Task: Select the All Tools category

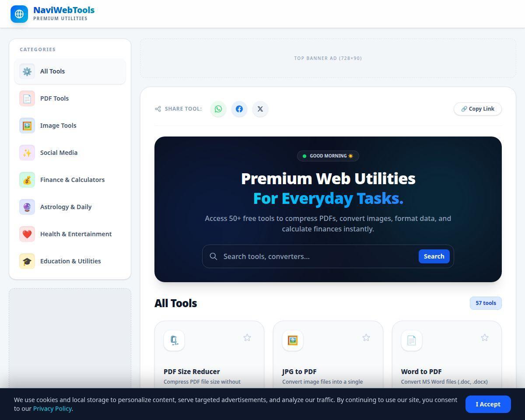Action: point(70,71)
